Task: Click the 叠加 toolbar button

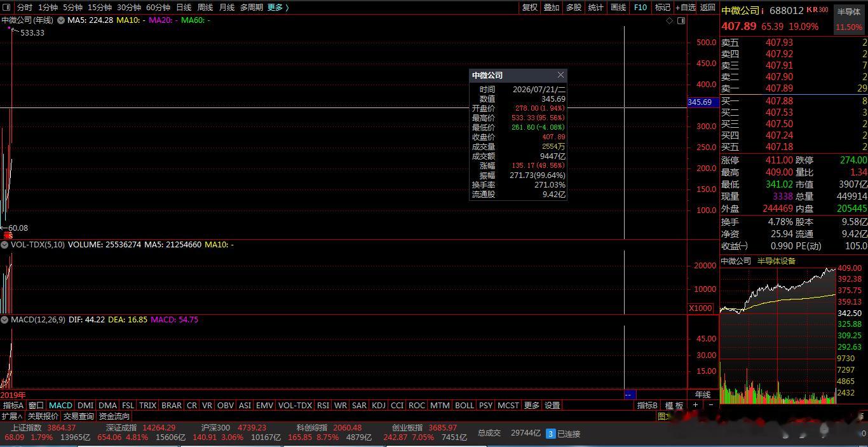Action: pos(552,7)
